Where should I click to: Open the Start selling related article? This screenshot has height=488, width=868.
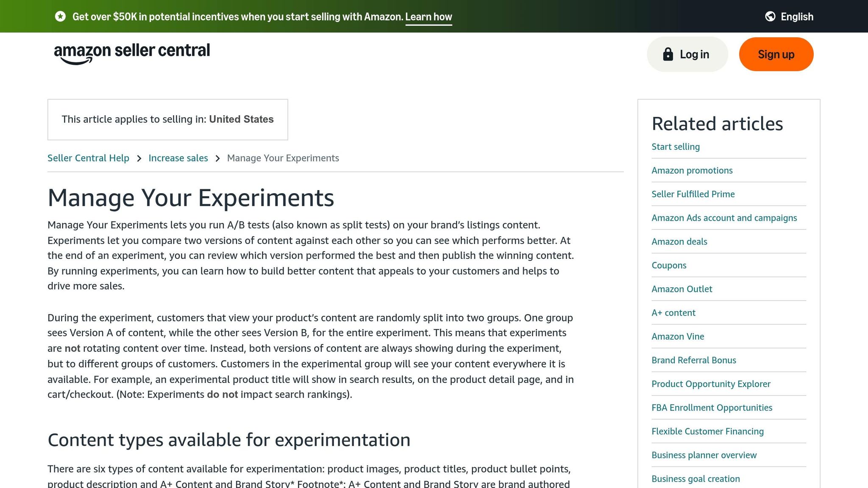coord(675,146)
